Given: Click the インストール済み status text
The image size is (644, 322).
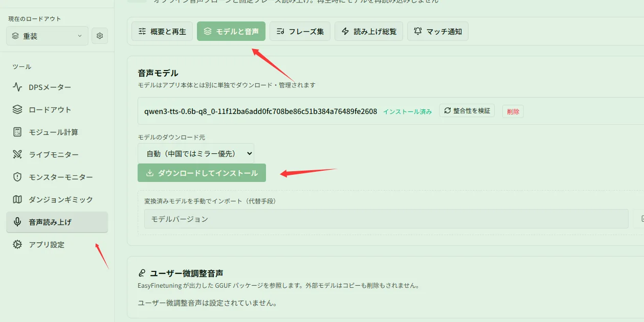Looking at the screenshot, I should [x=408, y=111].
